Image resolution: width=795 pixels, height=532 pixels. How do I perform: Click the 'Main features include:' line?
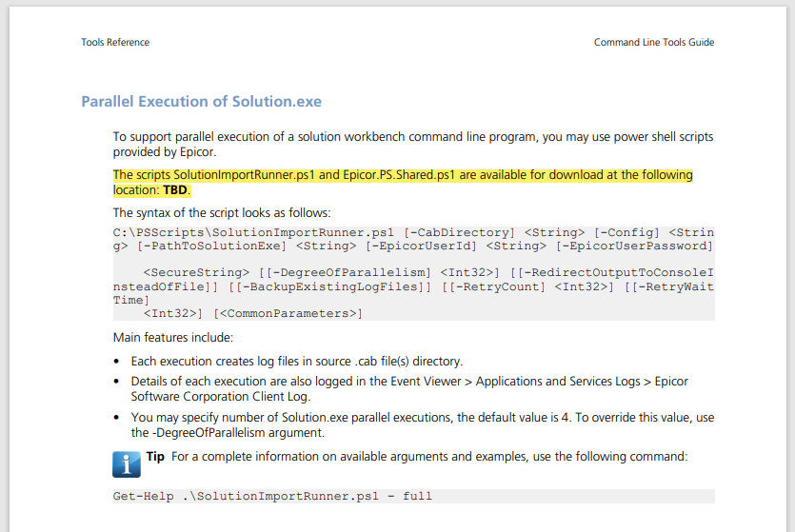(173, 338)
